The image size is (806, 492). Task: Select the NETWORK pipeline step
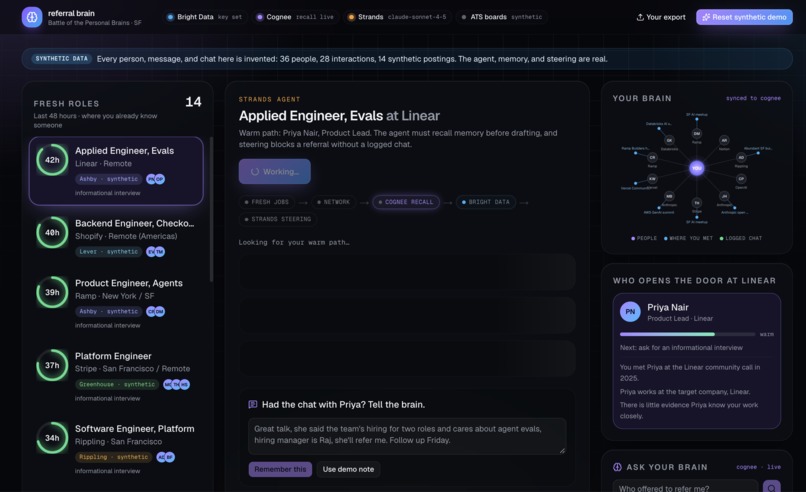[x=333, y=202]
